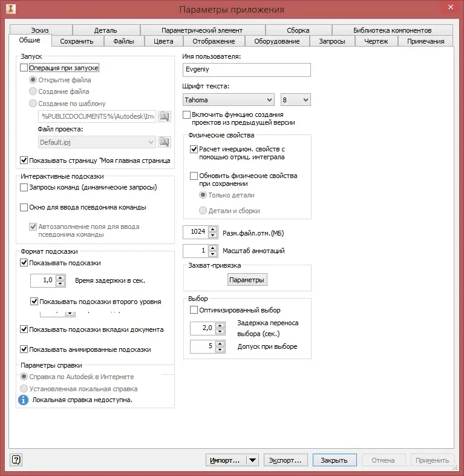Enable Запросы команд (динамические запросы)

pos(24,187)
